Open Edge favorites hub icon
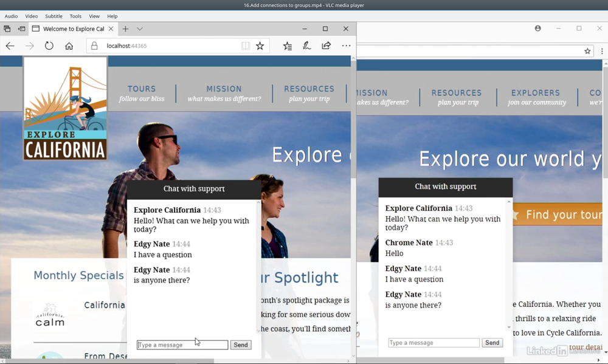The width and height of the screenshot is (608, 364). pos(288,46)
